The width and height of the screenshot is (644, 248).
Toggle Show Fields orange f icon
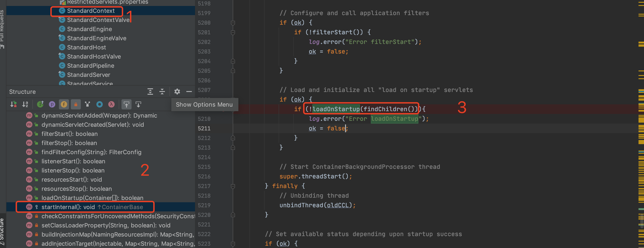point(64,104)
